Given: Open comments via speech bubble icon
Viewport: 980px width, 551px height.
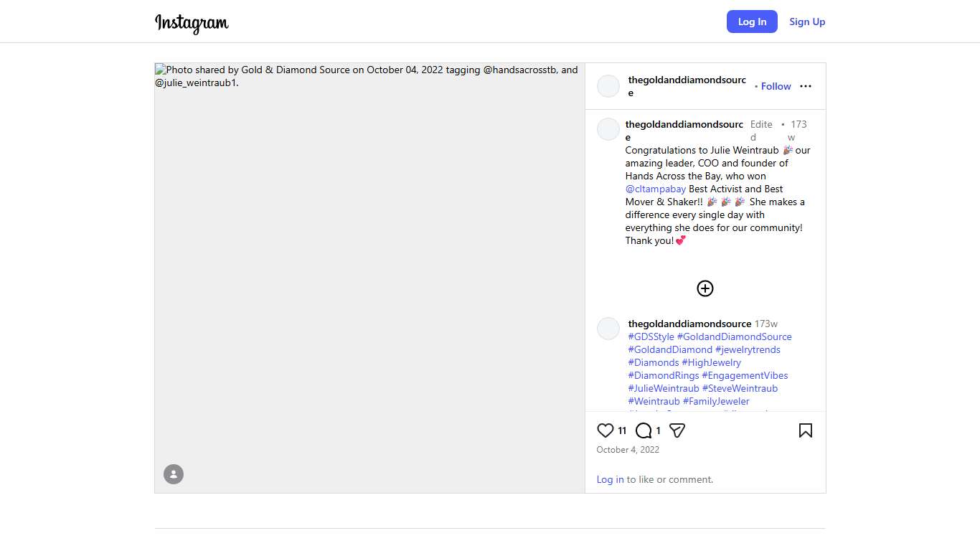Looking at the screenshot, I should pos(644,430).
